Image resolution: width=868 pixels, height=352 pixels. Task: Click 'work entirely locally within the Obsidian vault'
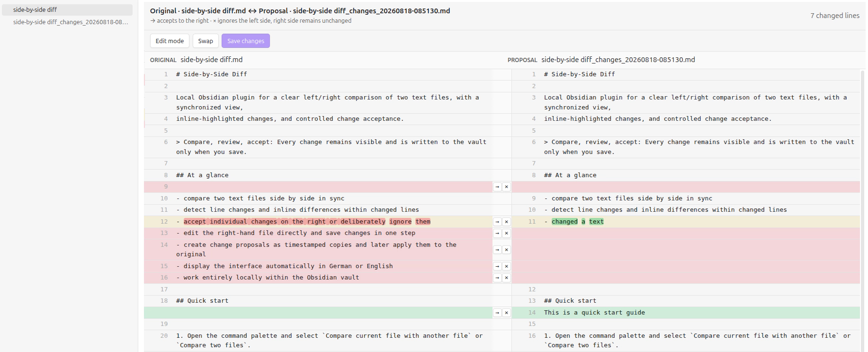[268, 278]
